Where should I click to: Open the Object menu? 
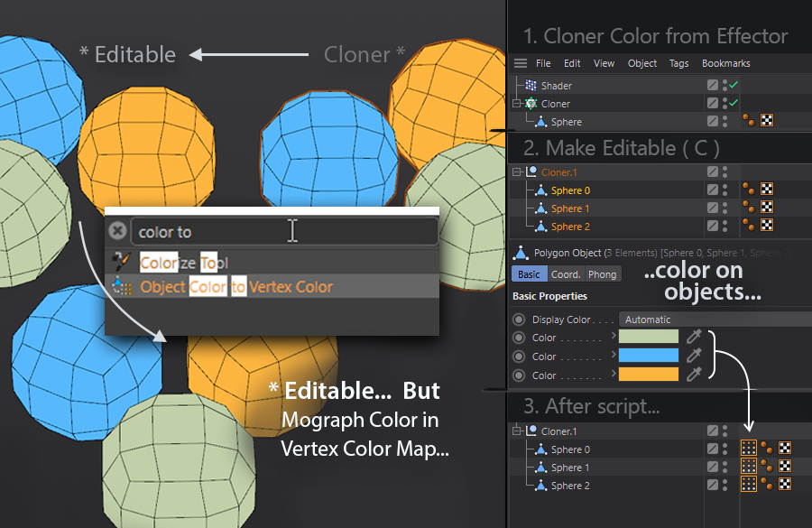(642, 63)
